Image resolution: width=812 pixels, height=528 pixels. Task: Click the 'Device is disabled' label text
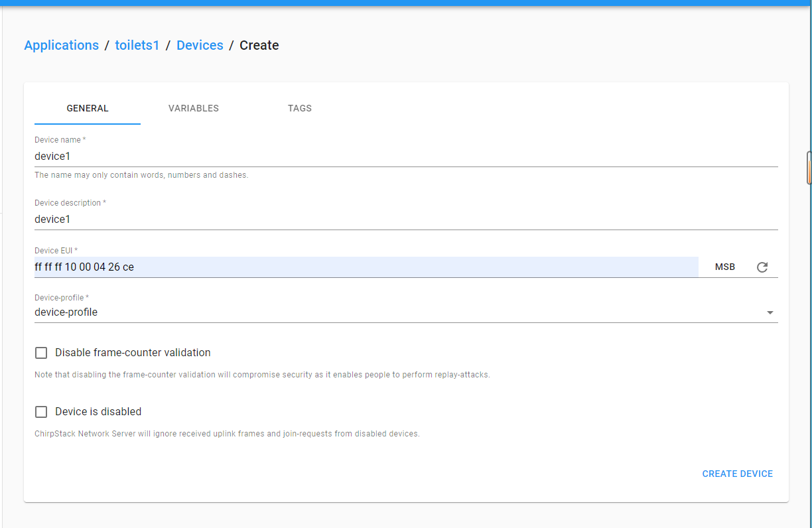[98, 412]
